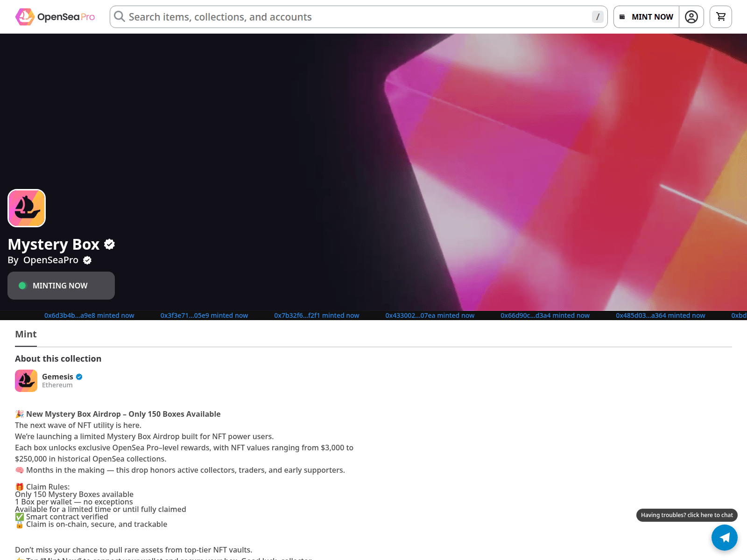Screen dimensions: 747x560
Task: Open the account profile icon
Action: (691, 17)
